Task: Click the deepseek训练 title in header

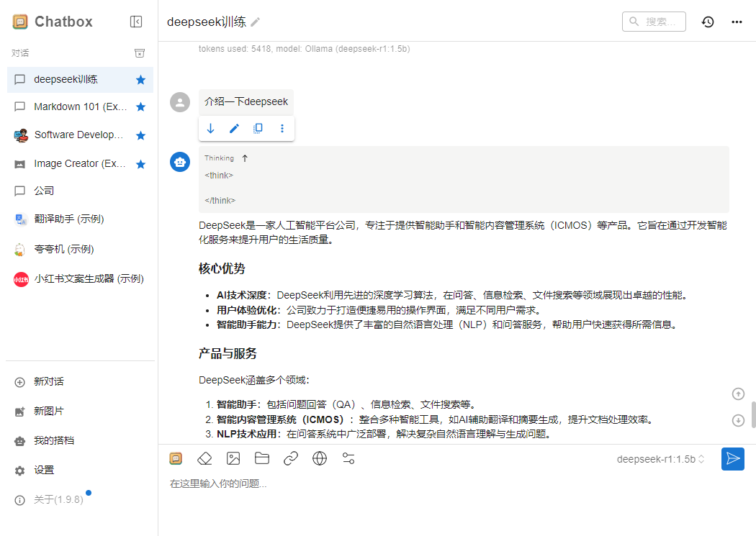Action: (207, 22)
